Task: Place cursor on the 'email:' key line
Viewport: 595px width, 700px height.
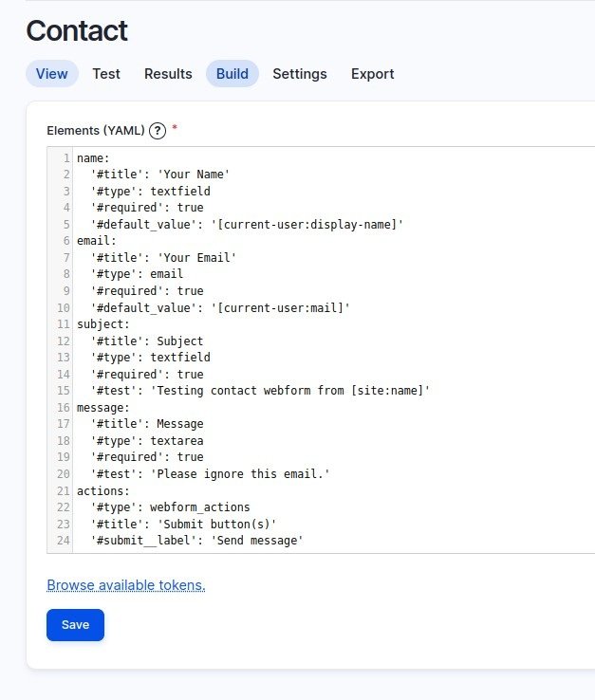Action: (96, 241)
